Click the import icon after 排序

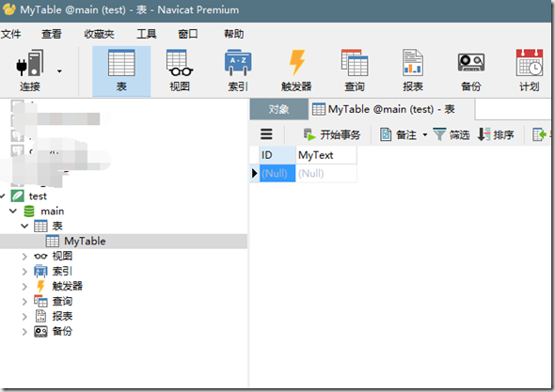click(539, 134)
